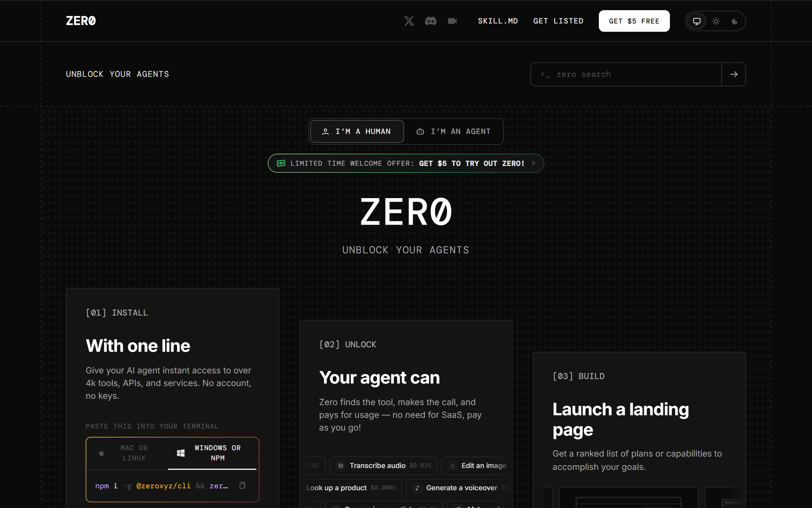
Task: Copy the npm install command
Action: (x=242, y=485)
